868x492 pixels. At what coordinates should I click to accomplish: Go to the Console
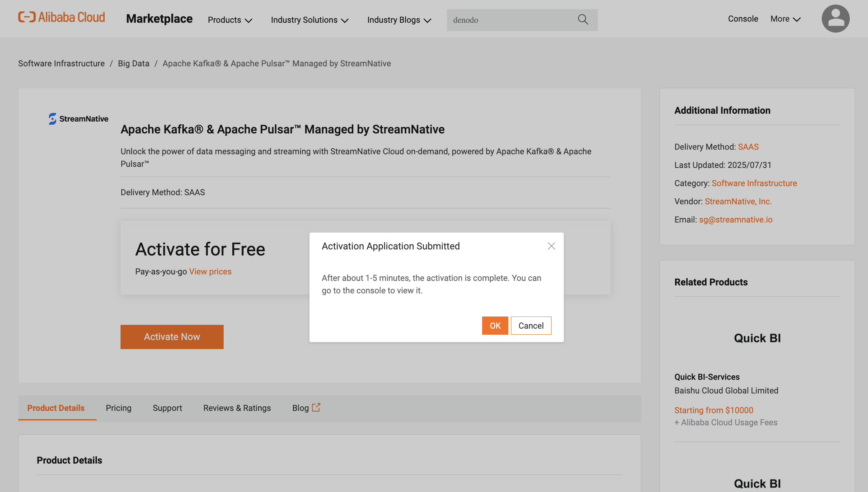point(743,19)
